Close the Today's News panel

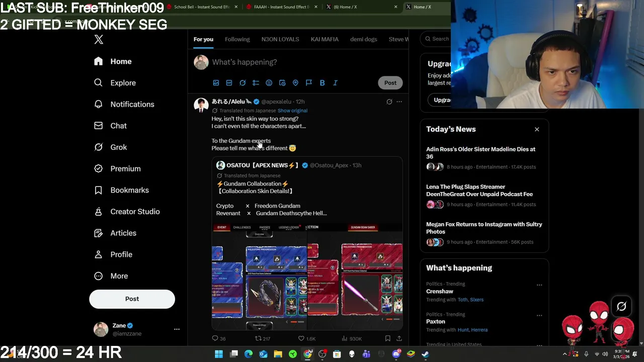[x=537, y=130]
